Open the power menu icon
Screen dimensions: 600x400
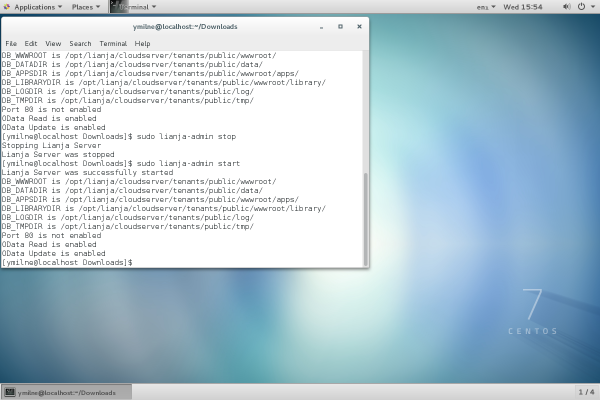tap(583, 6)
